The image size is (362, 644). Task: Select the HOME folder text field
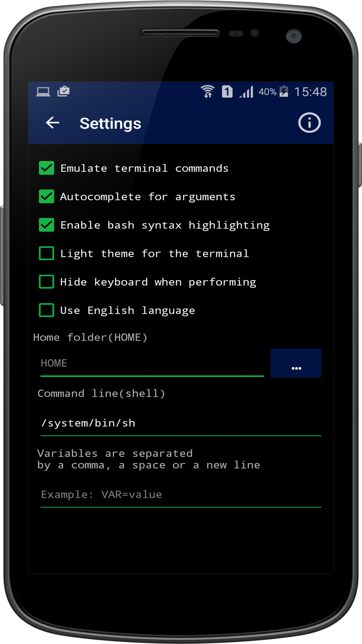coord(151,363)
